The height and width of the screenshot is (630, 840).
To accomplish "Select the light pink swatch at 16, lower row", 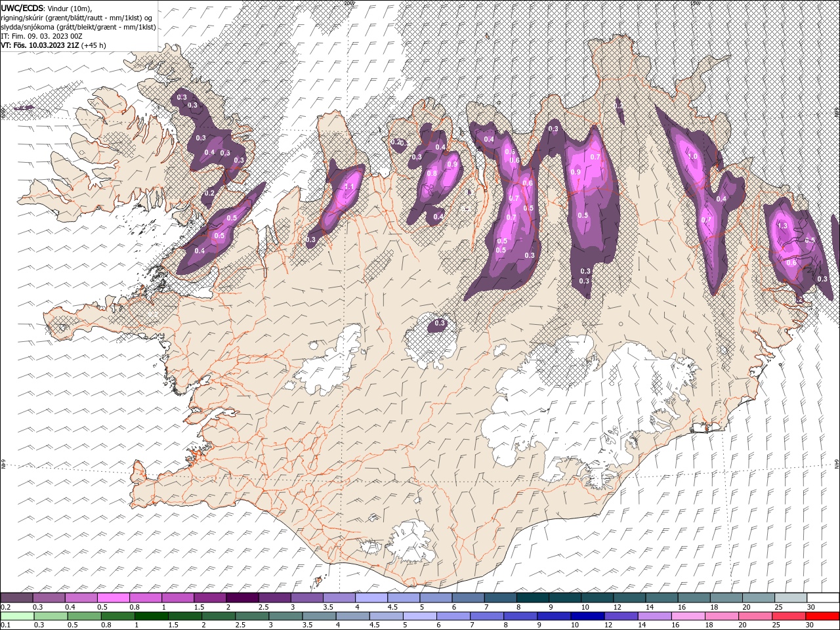I will pos(687,616).
